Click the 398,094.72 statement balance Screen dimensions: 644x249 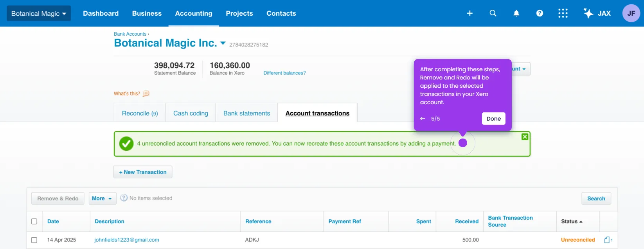tap(174, 65)
